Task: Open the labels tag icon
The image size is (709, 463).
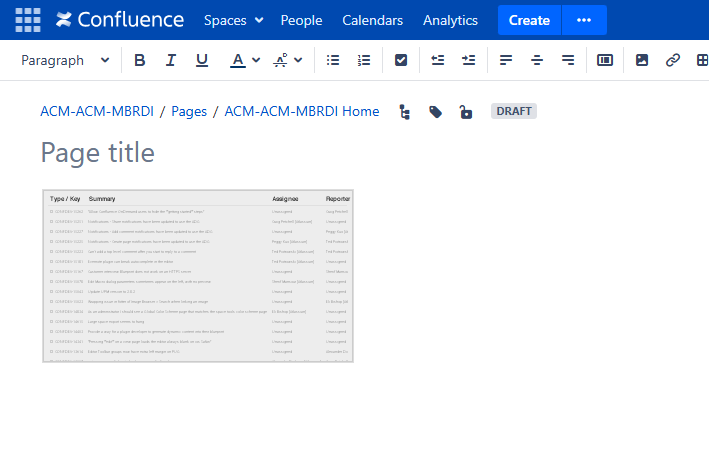Action: 435,112
